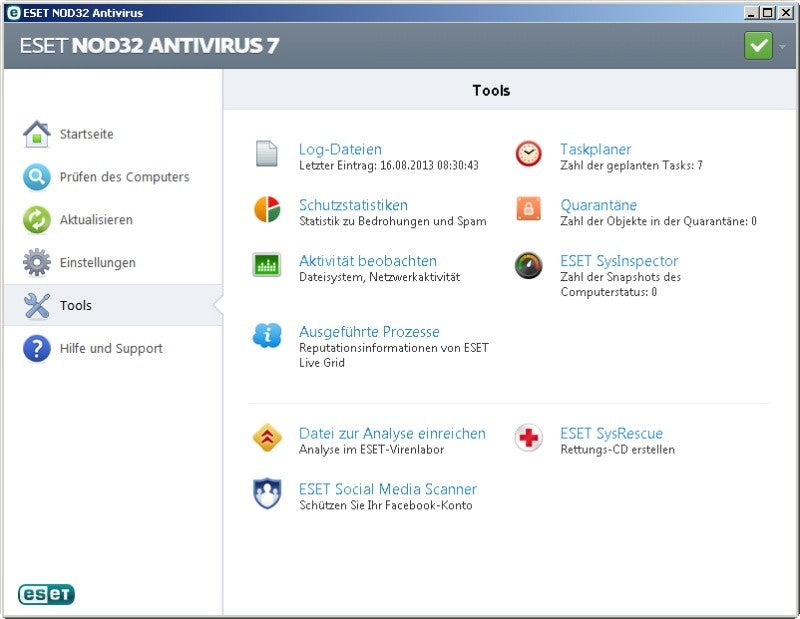The height and width of the screenshot is (619, 800).
Task: Click the Ausgeführte Prozesse info cloud icon
Action: [x=267, y=336]
